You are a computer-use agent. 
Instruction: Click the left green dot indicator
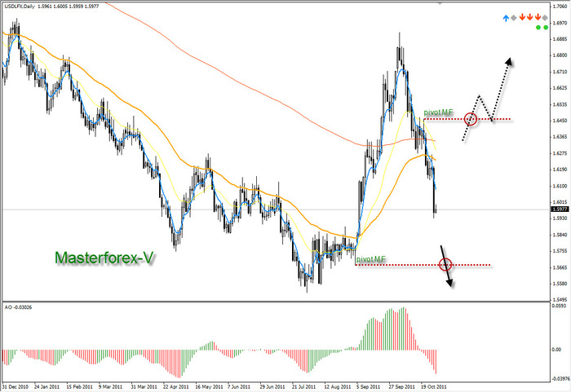click(538, 27)
